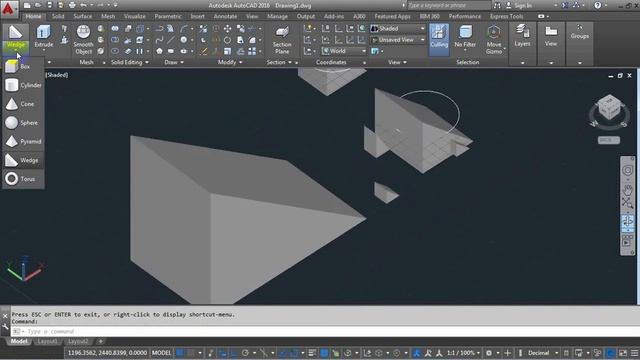
Task: Add a new layout with plus button
Action: click(x=100, y=341)
